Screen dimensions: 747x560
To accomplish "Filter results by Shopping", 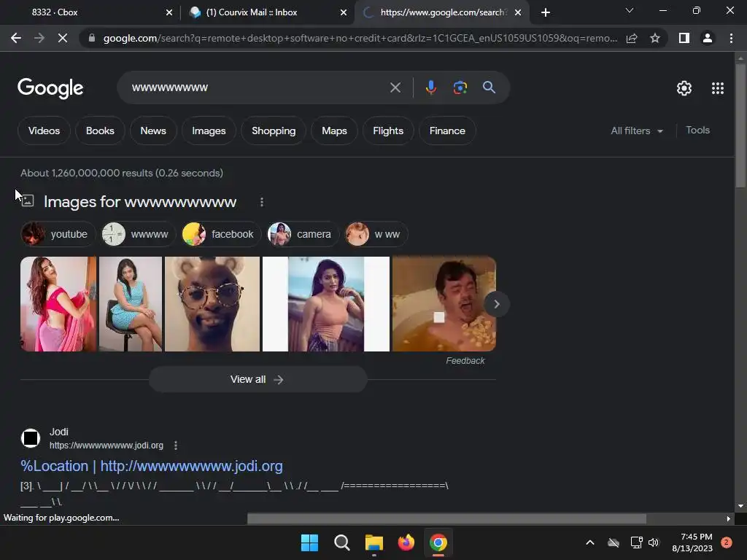I will tap(274, 131).
